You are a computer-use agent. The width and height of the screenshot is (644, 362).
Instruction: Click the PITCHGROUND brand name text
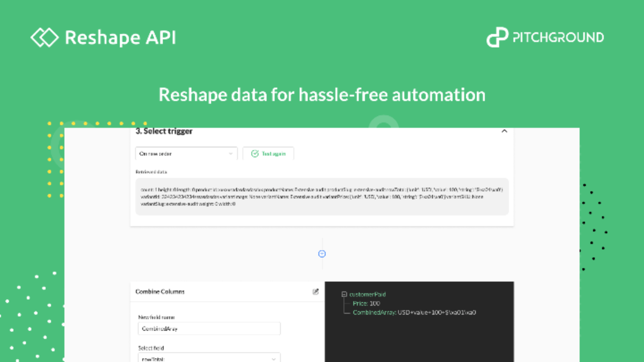tap(558, 37)
